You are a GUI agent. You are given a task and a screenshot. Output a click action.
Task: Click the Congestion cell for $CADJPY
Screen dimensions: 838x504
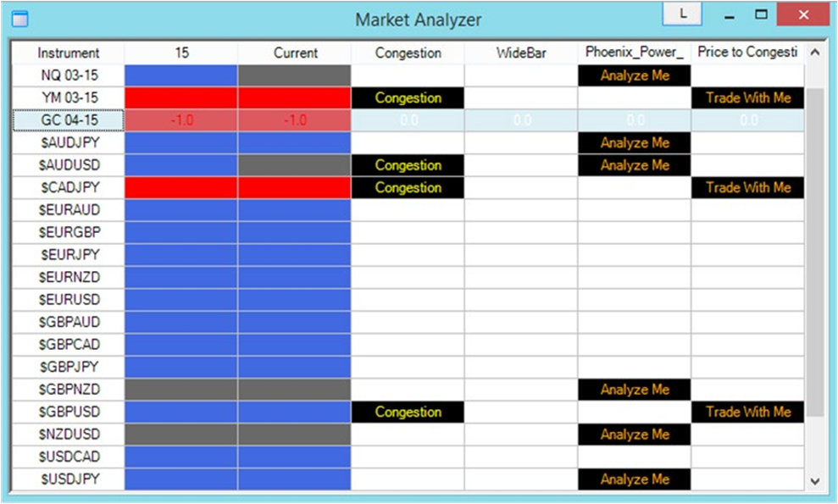408,187
